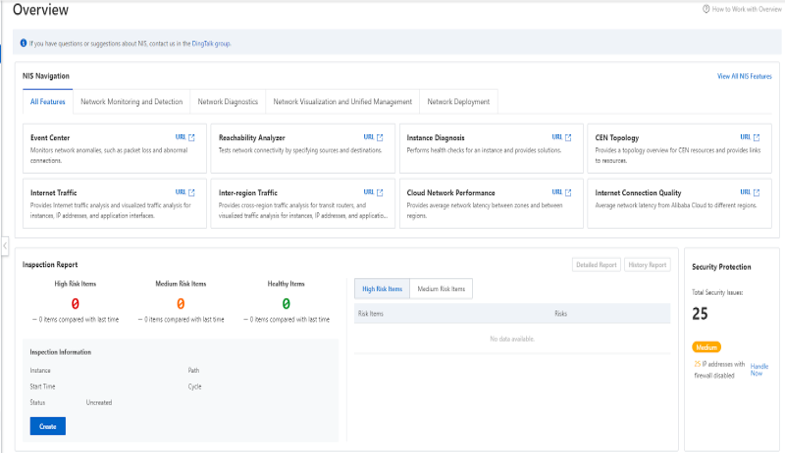Collapse the left sidebar using edge arrow

4,246
